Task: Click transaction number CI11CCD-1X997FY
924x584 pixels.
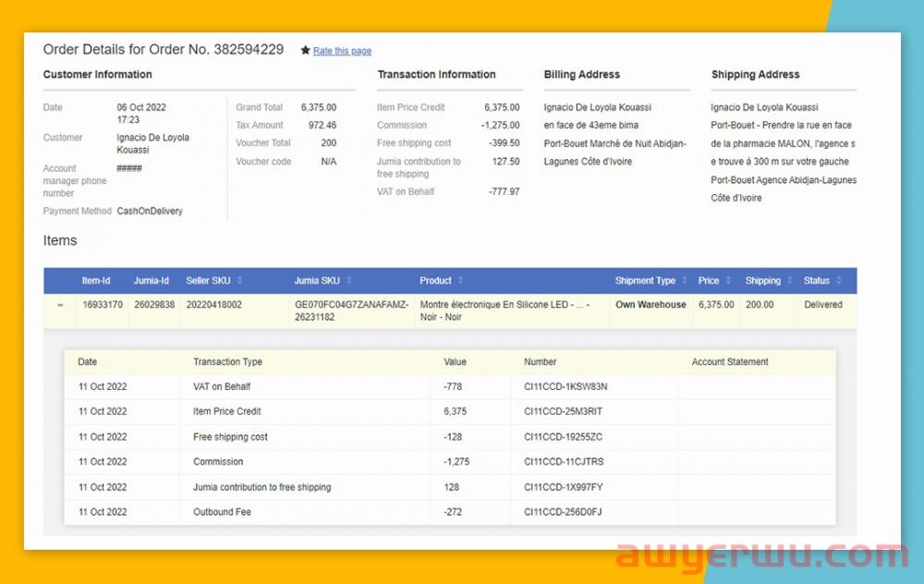Action: click(564, 487)
